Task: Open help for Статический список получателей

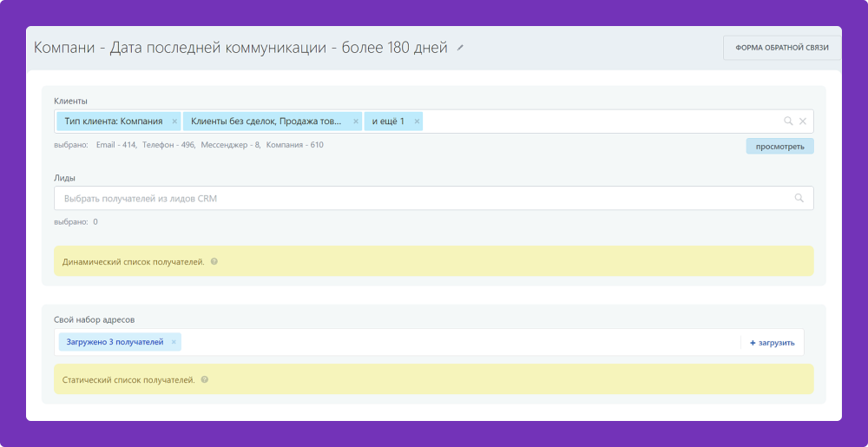Action: 205,380
